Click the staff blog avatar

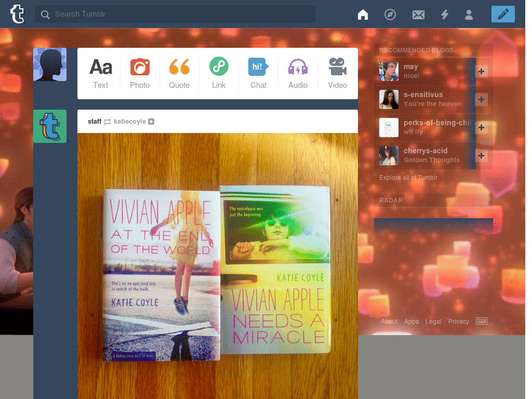(x=50, y=126)
